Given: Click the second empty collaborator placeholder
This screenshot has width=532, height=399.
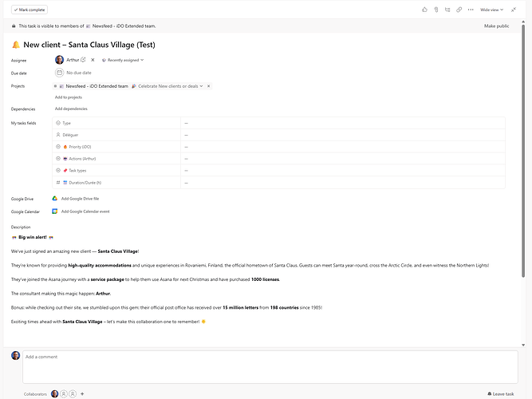Looking at the screenshot, I should coord(64,393).
